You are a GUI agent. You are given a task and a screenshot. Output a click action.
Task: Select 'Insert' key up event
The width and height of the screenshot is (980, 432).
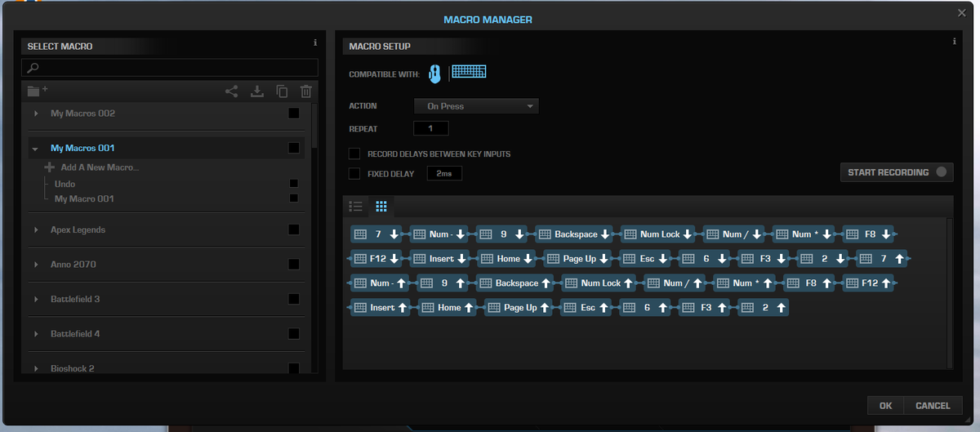point(381,308)
